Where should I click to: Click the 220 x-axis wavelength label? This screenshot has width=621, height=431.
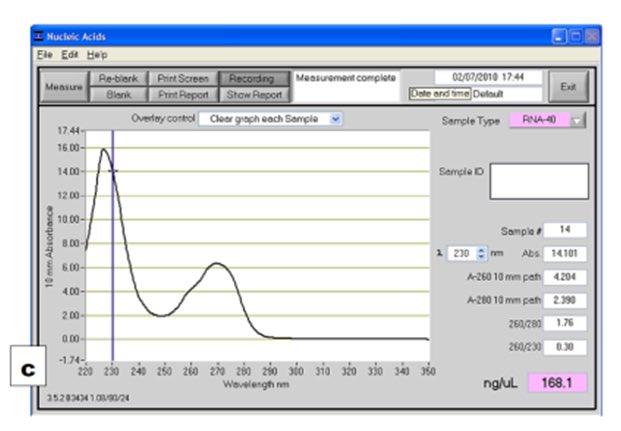click(x=86, y=372)
